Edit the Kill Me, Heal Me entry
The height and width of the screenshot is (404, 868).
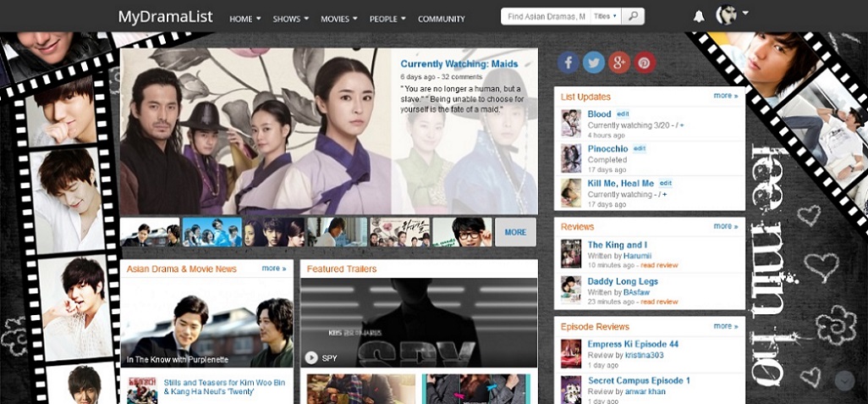click(x=666, y=183)
